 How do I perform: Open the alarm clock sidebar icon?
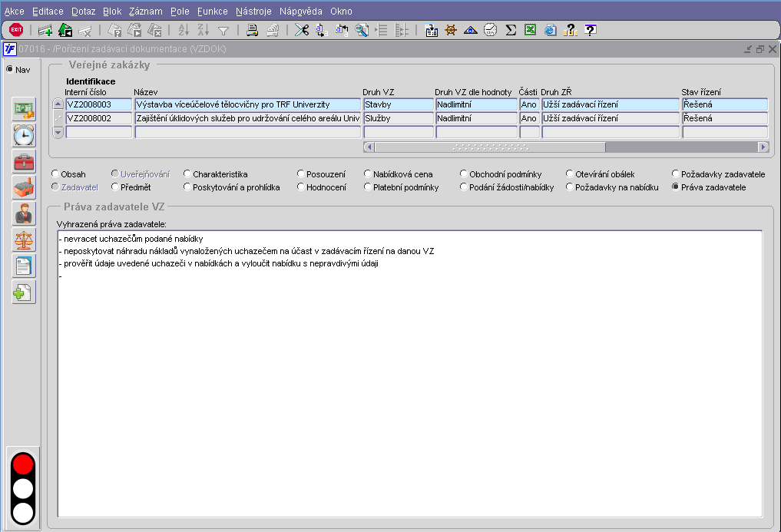pyautogui.click(x=25, y=135)
